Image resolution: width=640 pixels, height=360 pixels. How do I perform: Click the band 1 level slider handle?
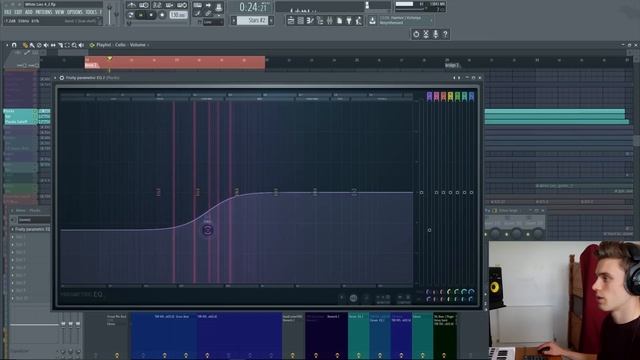click(429, 230)
